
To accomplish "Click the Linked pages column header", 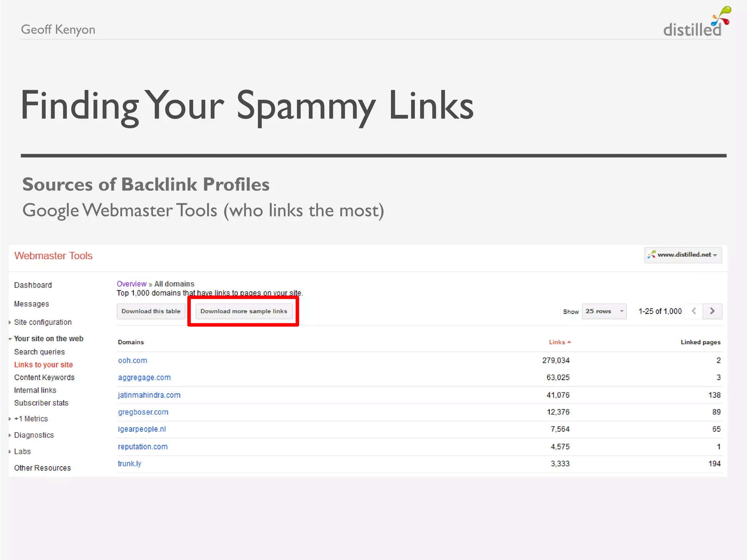I will [701, 342].
